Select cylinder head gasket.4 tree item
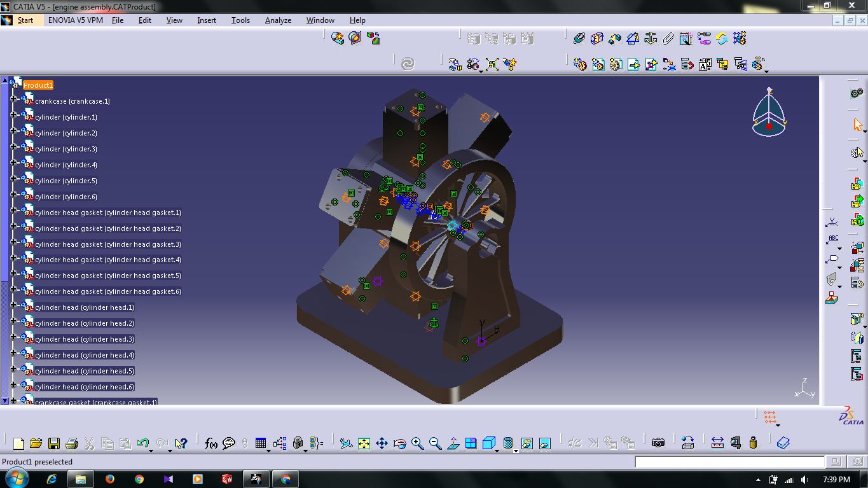 [108, 260]
